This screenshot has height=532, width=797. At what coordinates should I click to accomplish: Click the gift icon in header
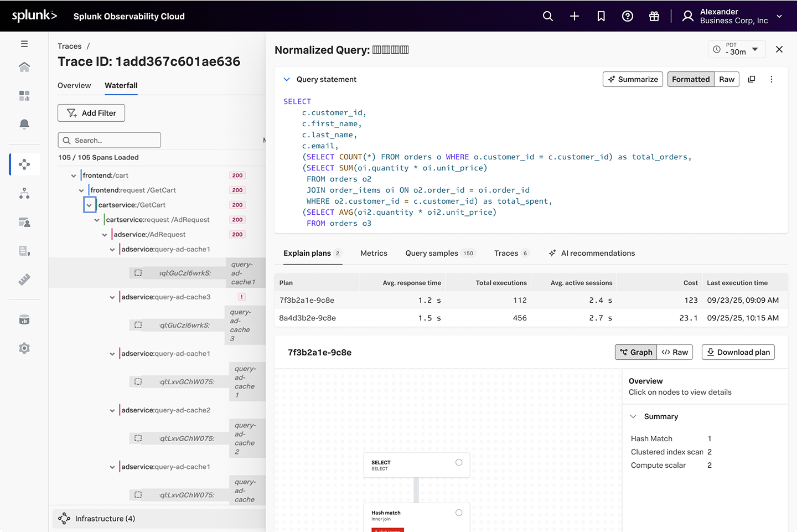(654, 16)
